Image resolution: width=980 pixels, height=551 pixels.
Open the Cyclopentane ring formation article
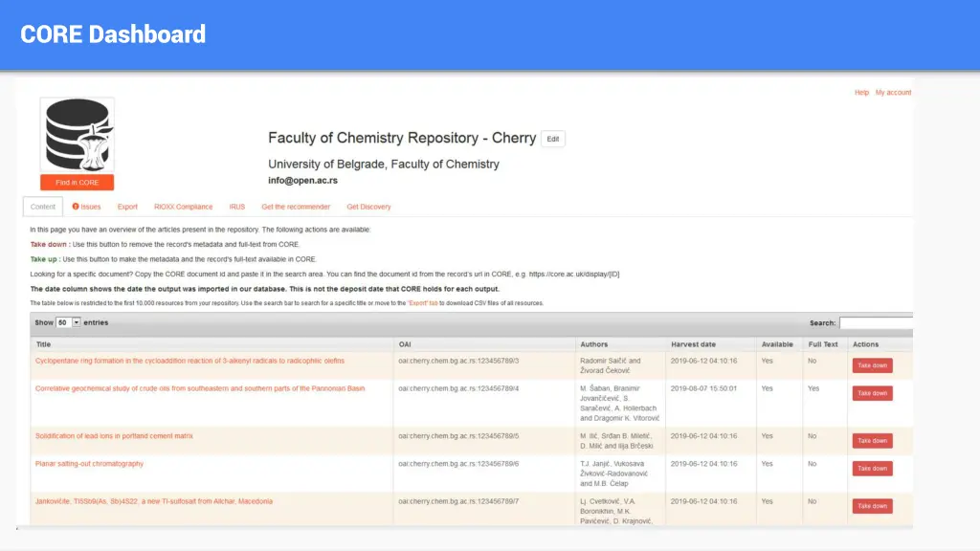(190, 361)
